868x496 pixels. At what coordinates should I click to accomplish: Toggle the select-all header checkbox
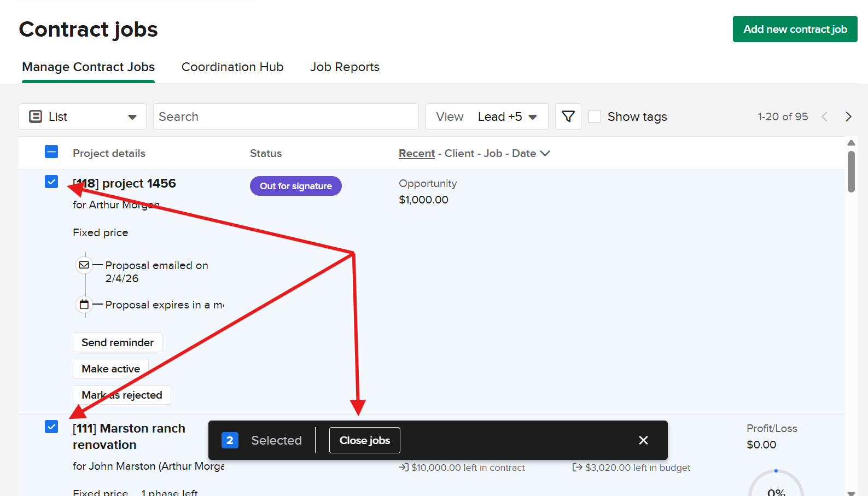coord(51,152)
